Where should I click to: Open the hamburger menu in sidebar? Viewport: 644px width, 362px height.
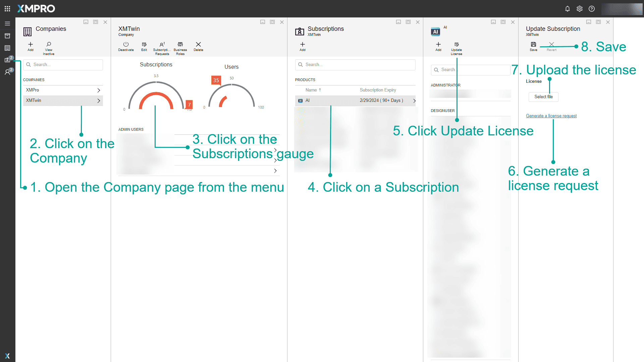7,23
